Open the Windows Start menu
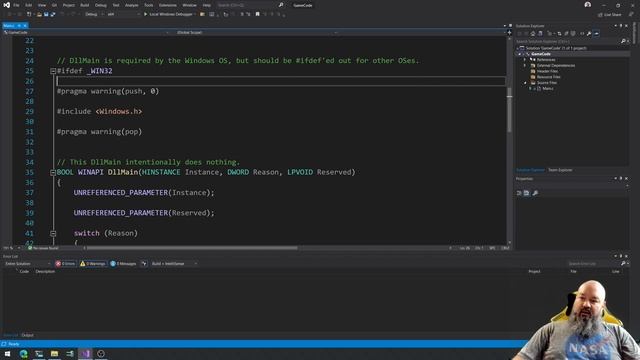The width and height of the screenshot is (640, 360). click(x=7, y=353)
